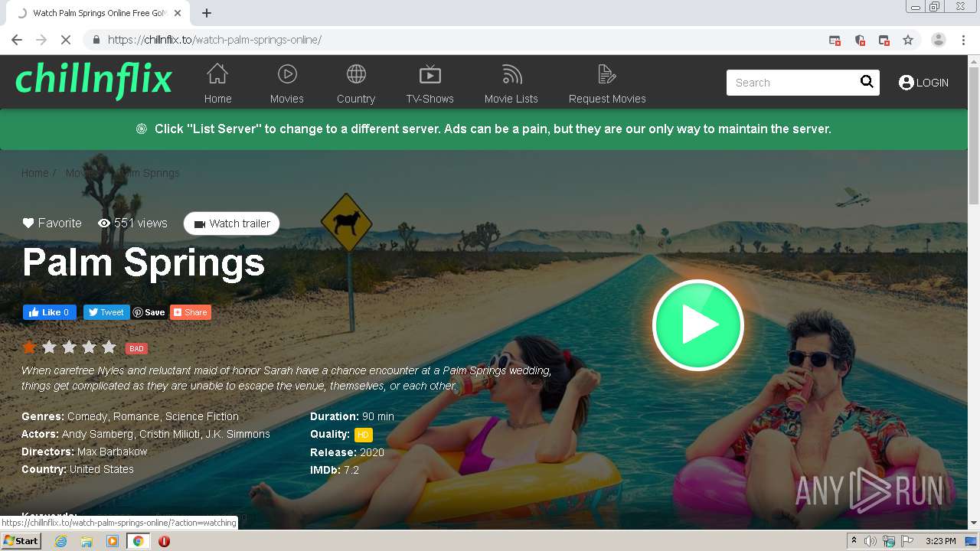Open the LOGIN account link
980x551 pixels.
tap(923, 83)
